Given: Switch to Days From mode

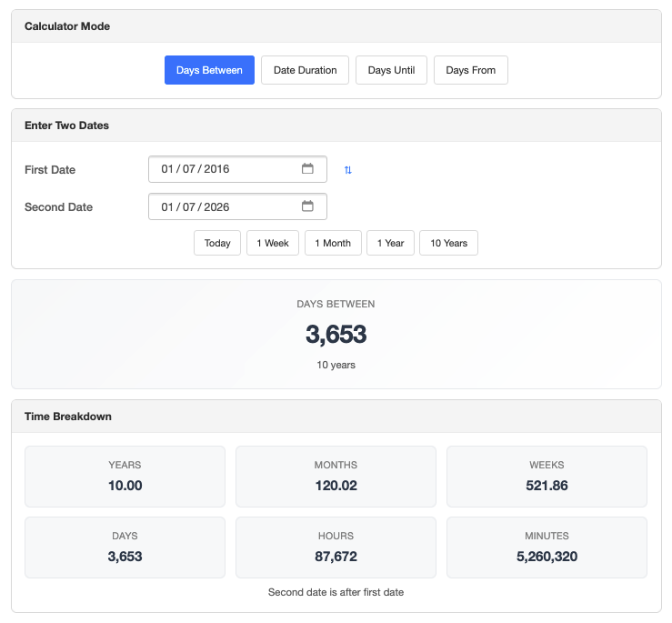Looking at the screenshot, I should (x=470, y=70).
